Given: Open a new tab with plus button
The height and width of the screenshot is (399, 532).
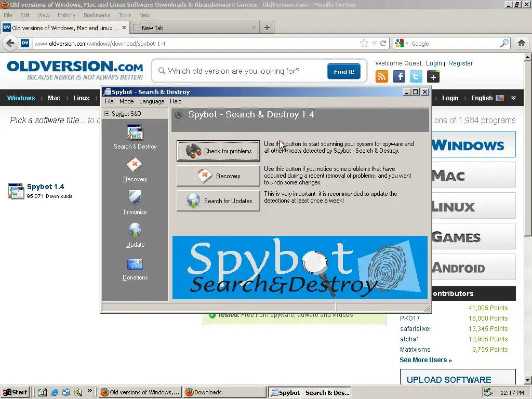Looking at the screenshot, I should click(x=267, y=28).
